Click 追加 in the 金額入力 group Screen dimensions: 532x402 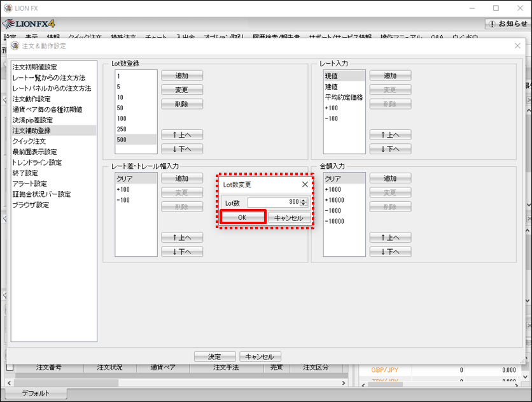point(391,178)
